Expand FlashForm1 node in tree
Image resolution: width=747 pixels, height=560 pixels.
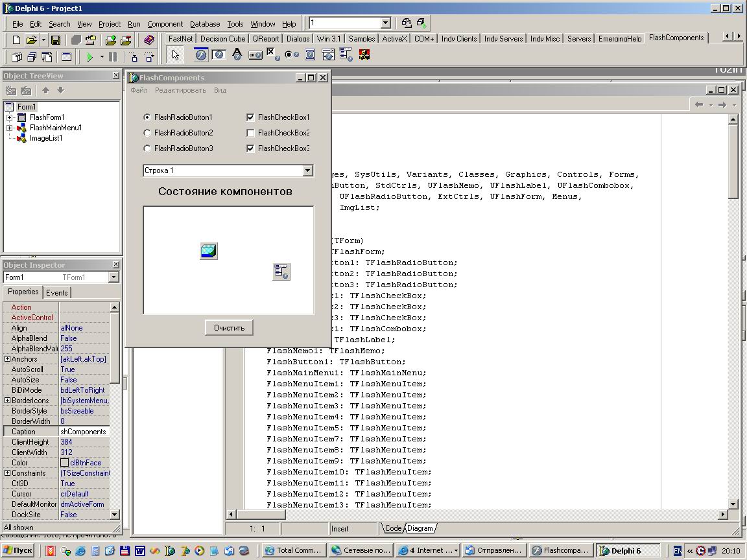9,117
